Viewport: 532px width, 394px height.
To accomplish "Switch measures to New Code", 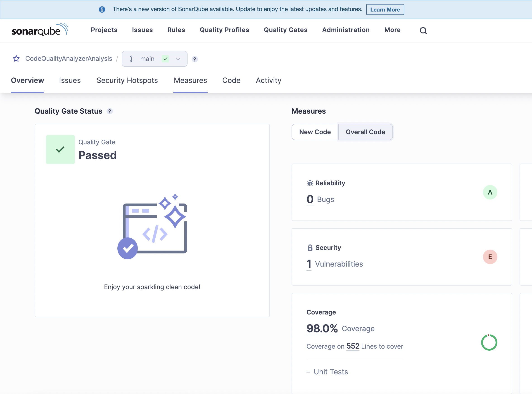I will (x=315, y=132).
